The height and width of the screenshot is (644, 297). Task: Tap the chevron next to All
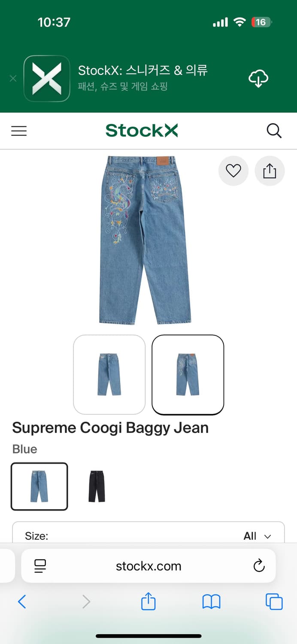pyautogui.click(x=268, y=537)
